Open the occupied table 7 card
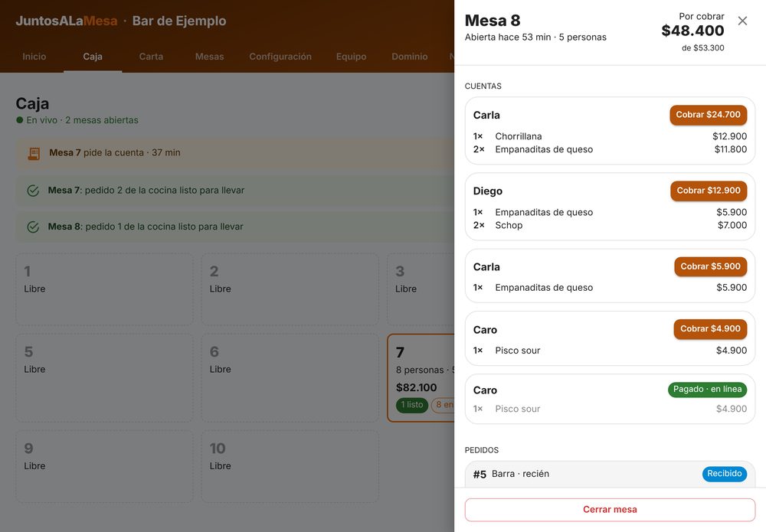766x532 pixels. (x=421, y=378)
